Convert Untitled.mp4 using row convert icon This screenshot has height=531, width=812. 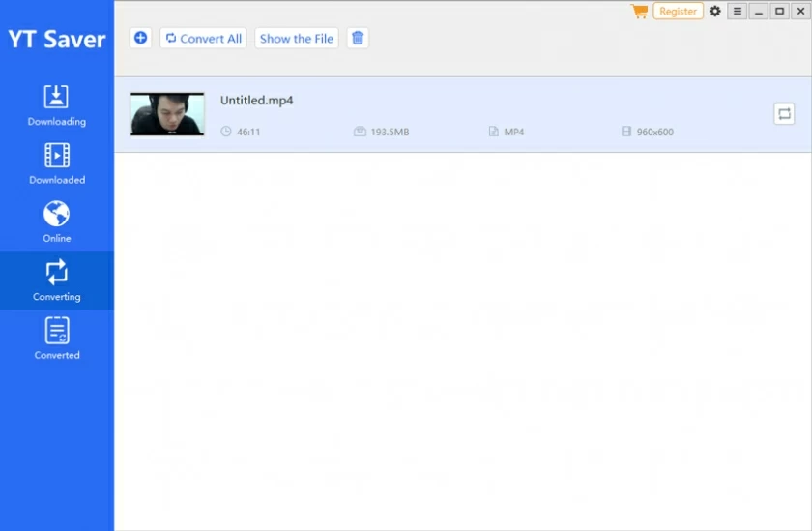tap(784, 113)
